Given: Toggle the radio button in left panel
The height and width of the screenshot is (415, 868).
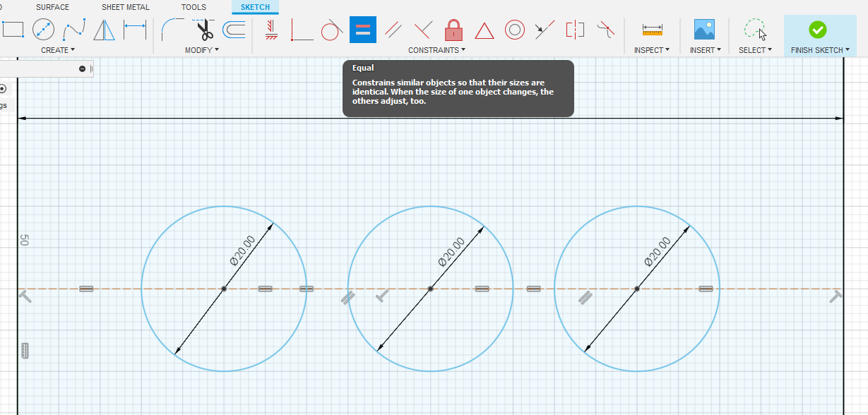Looking at the screenshot, I should click(3, 88).
